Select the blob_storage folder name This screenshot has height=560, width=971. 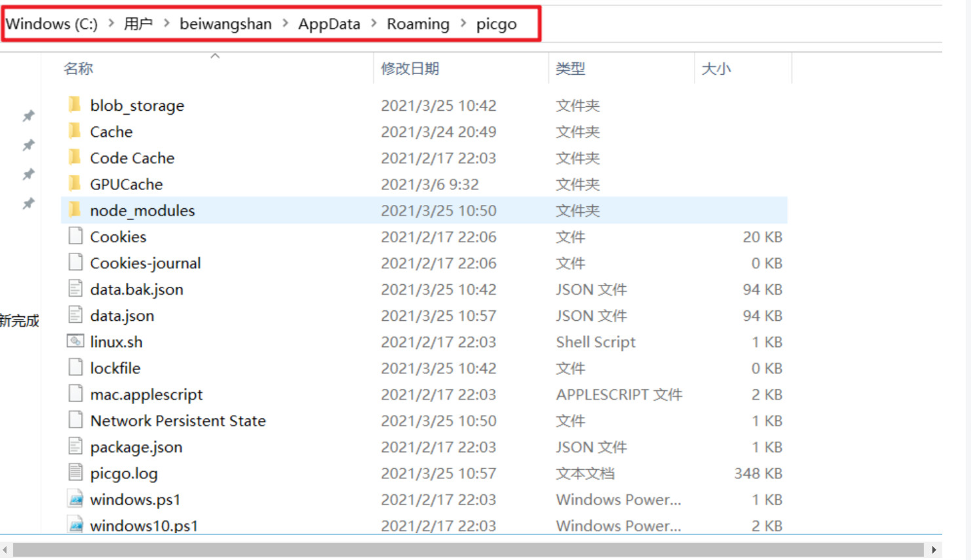click(x=137, y=106)
